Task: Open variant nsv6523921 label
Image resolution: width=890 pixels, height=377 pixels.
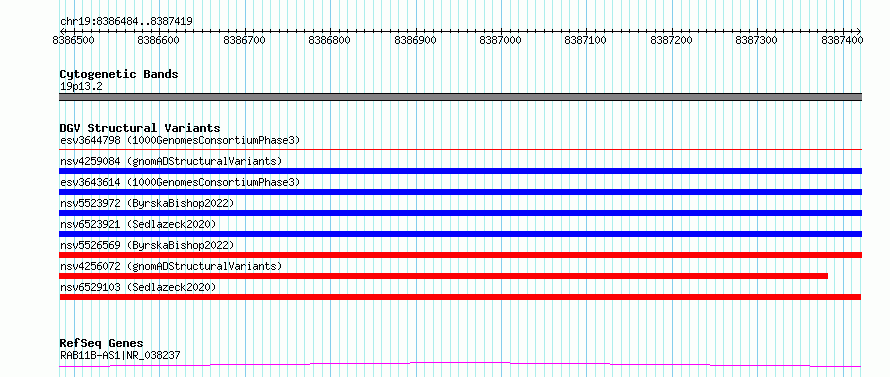Action: click(x=138, y=224)
